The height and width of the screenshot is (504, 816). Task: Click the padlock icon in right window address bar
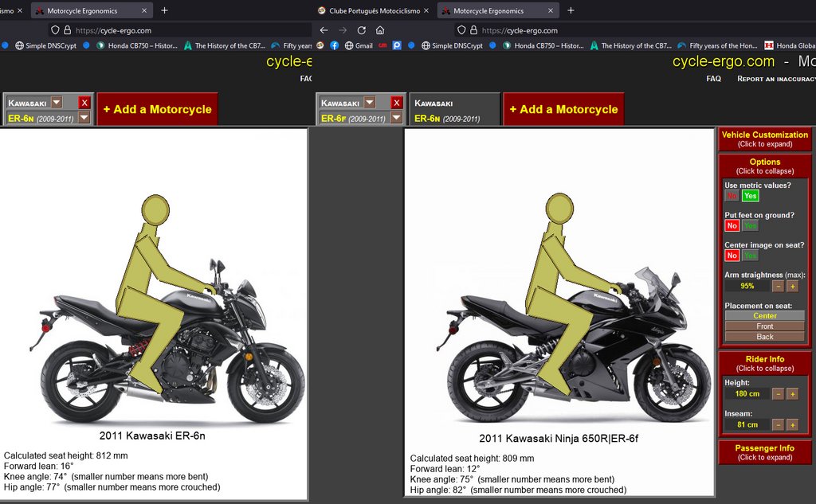473,30
